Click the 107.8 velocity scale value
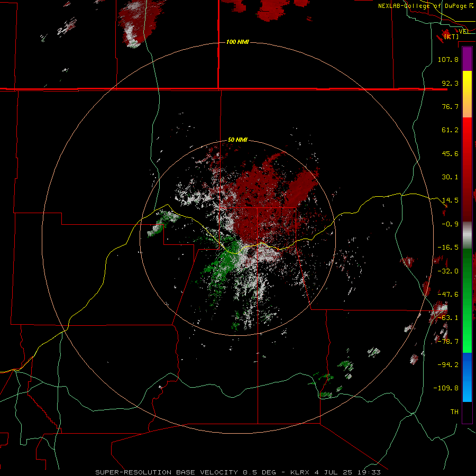This screenshot has width=476, height=476. 448,59
